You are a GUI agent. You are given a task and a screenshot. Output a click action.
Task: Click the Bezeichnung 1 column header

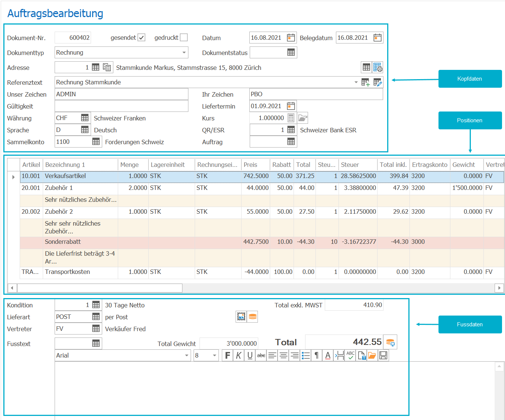[x=80, y=165]
